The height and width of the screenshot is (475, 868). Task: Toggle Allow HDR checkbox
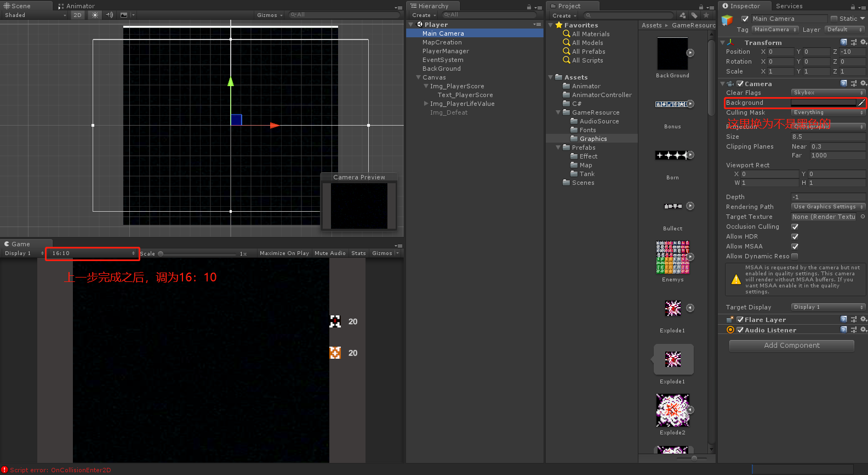(x=795, y=236)
